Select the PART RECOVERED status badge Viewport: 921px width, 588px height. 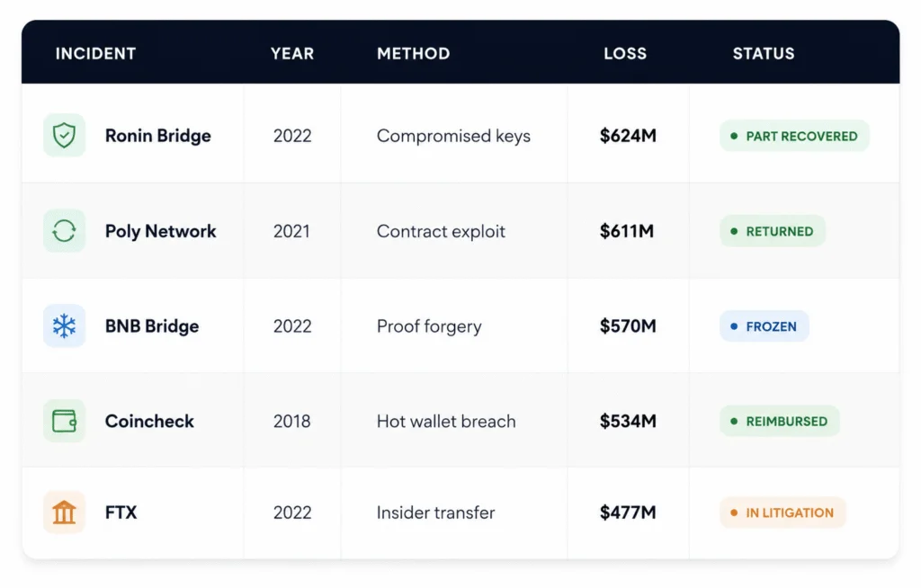pos(794,136)
